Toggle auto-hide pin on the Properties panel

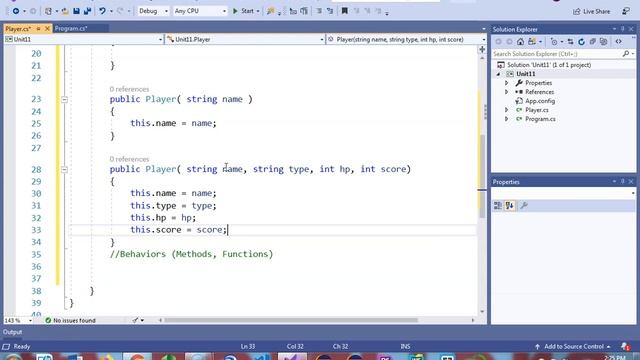(x=622, y=182)
